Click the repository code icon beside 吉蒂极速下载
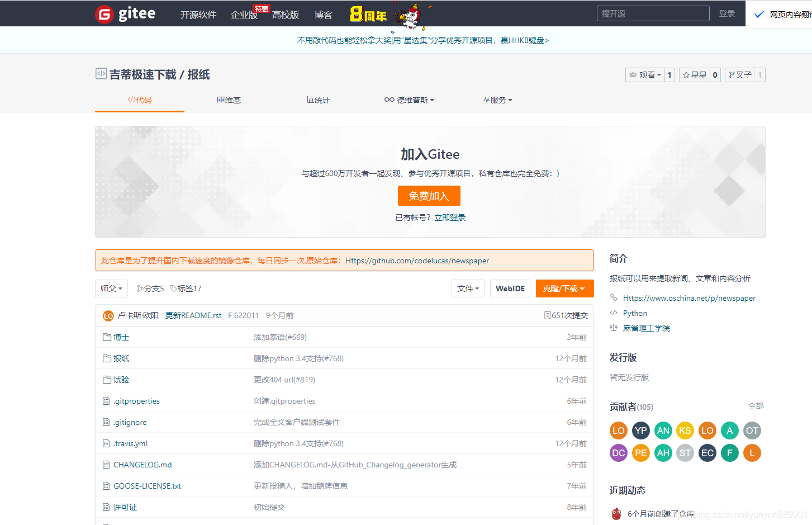 101,74
